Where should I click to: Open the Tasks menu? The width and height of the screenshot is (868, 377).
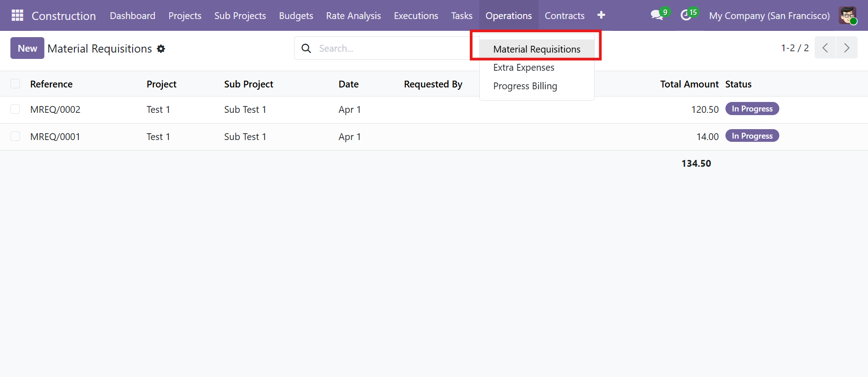coord(462,15)
